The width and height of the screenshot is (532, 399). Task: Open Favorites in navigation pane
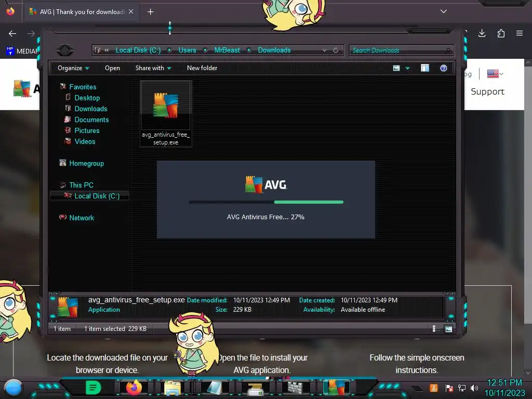[x=83, y=87]
